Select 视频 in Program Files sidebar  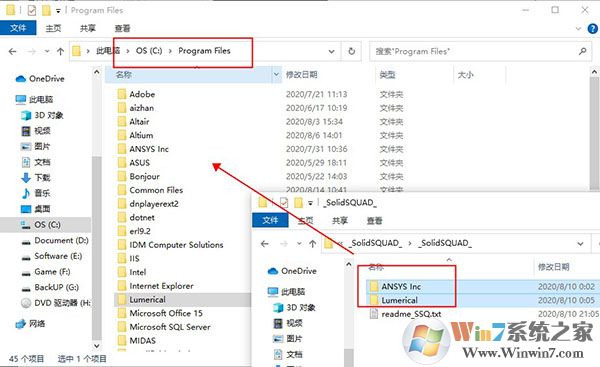[x=36, y=131]
